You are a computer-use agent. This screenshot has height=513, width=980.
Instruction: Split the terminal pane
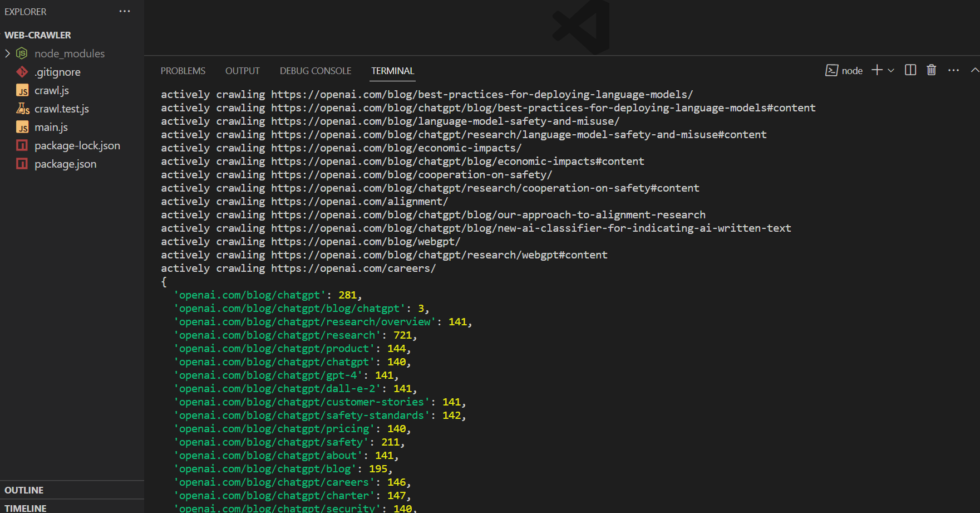pyautogui.click(x=910, y=70)
